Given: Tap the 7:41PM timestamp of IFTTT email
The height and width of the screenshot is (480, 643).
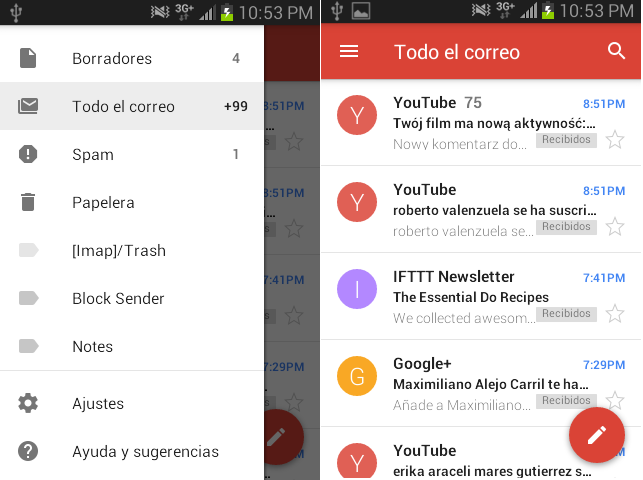Looking at the screenshot, I should click(x=604, y=278).
